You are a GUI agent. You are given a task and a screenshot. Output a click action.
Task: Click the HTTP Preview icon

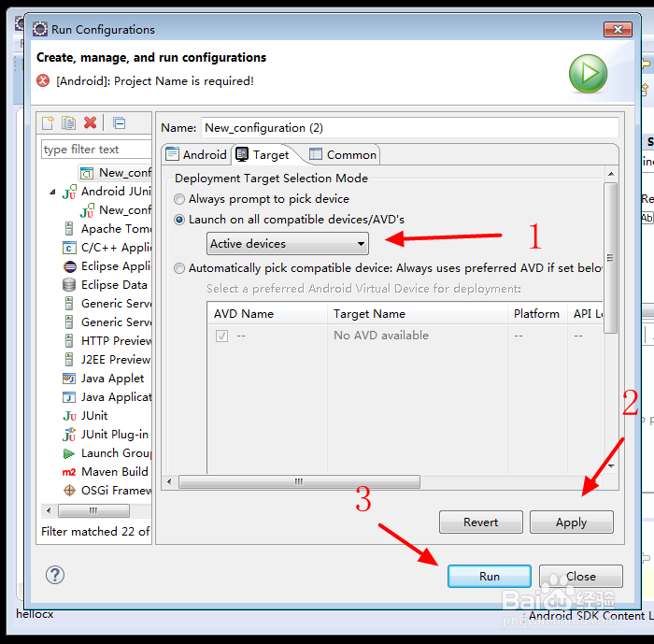click(69, 341)
